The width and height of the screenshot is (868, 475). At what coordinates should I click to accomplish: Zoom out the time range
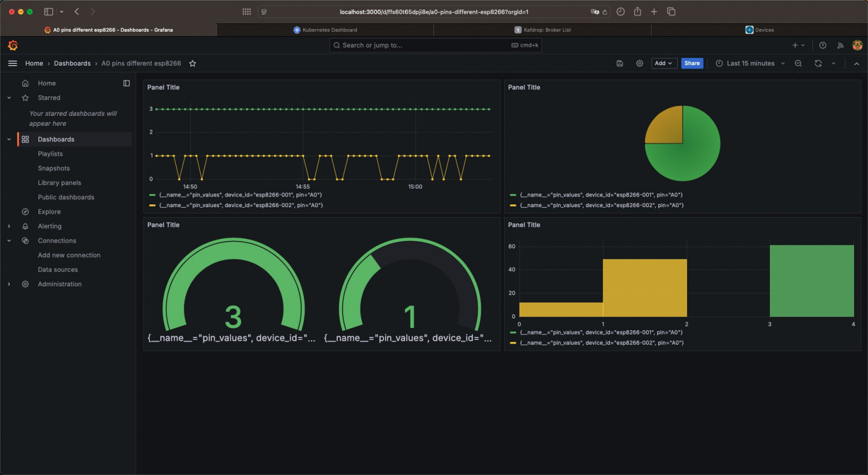pyautogui.click(x=798, y=63)
